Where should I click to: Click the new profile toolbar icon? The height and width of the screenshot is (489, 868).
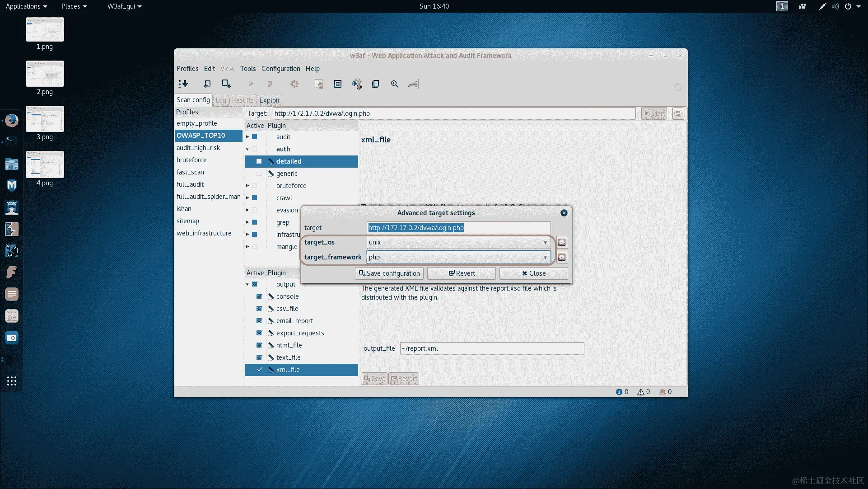[x=207, y=84]
